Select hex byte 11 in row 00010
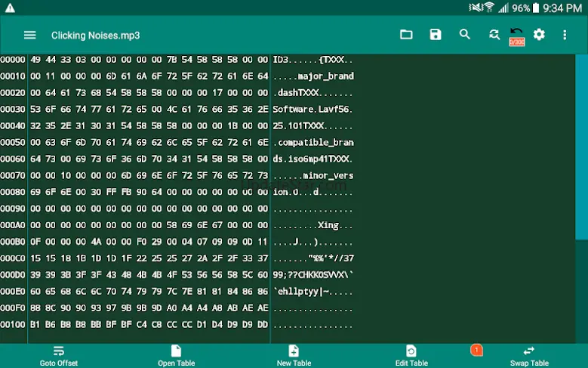Viewport: 588px width, 368px height. click(51, 76)
